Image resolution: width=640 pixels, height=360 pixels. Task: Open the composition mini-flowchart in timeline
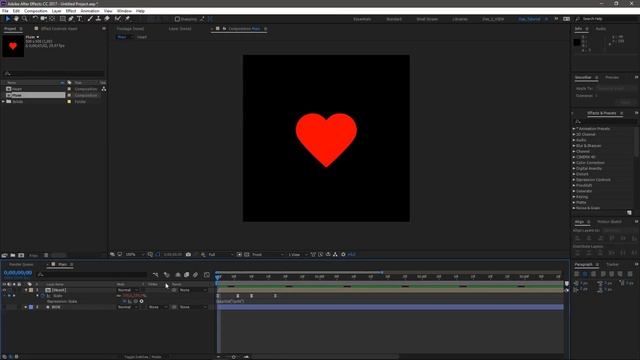click(156, 275)
